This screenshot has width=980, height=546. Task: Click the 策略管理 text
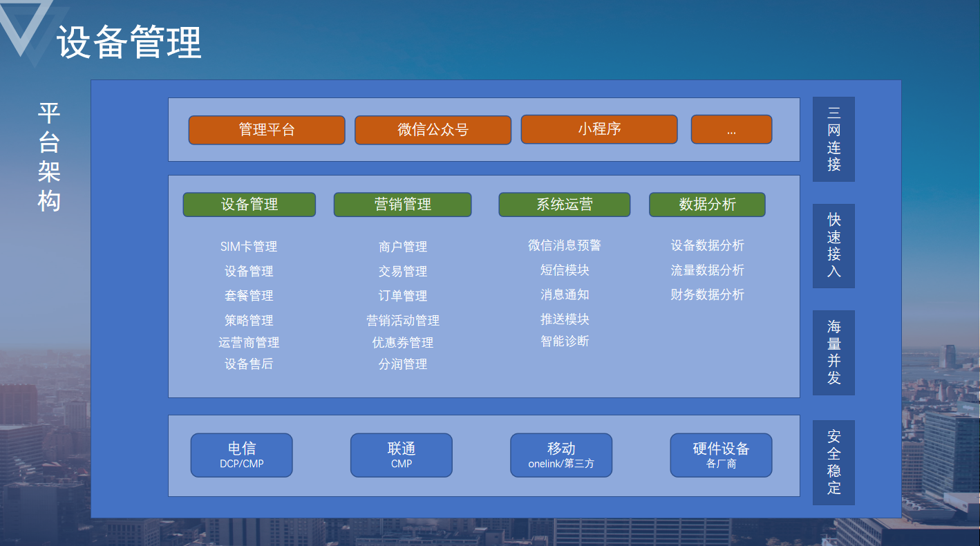click(x=249, y=321)
